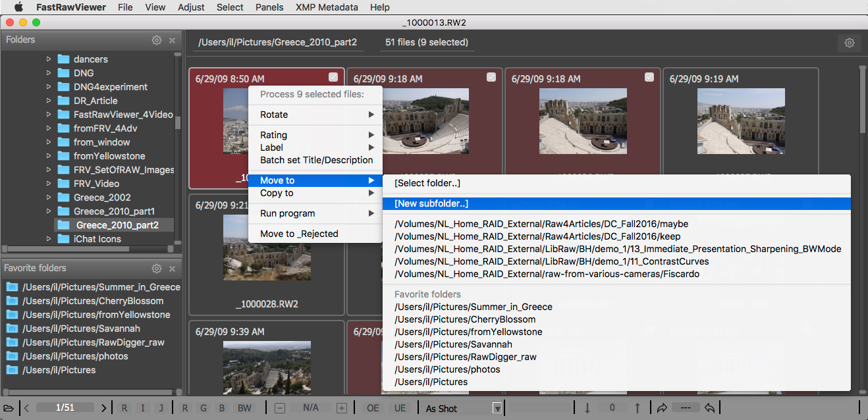The width and height of the screenshot is (868, 420).
Task: Expand the dancers folder tree node
Action: (49, 59)
